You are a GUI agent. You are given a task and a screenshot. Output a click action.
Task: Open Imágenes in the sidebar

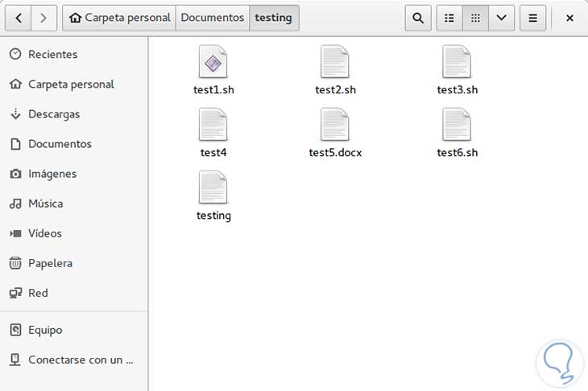[74, 174]
